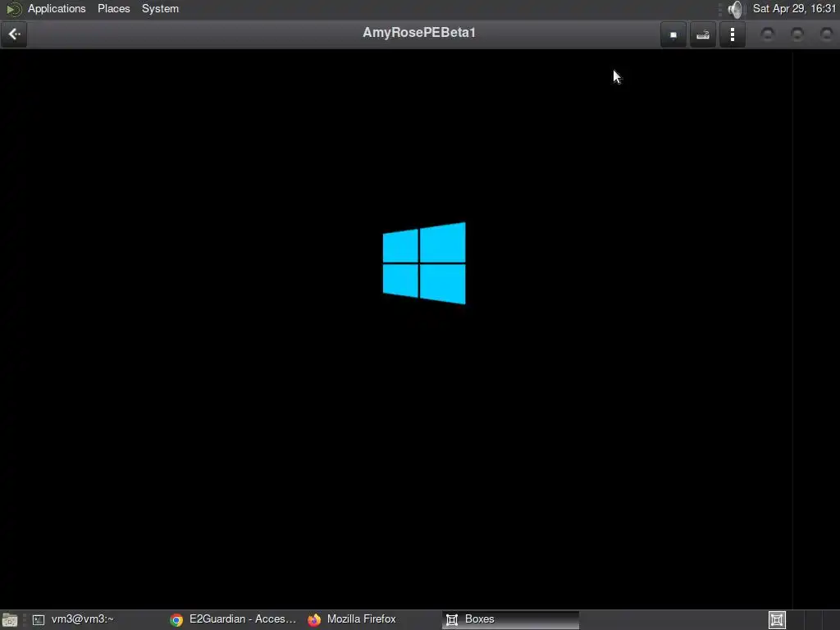
Task: Open the keyboard shortcuts sender button
Action: (703, 34)
